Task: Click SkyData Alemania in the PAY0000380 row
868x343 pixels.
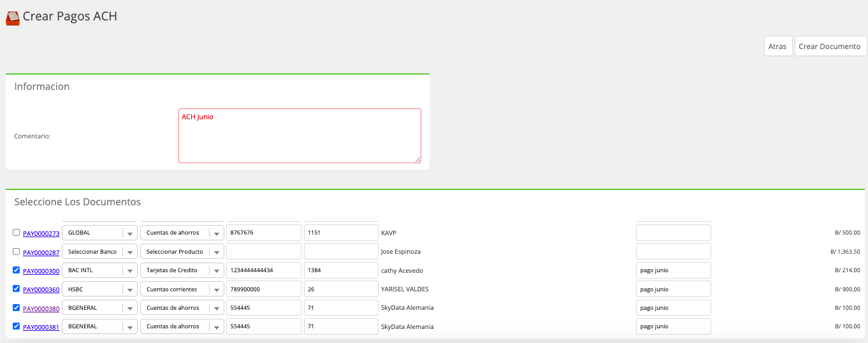Action: tap(407, 308)
